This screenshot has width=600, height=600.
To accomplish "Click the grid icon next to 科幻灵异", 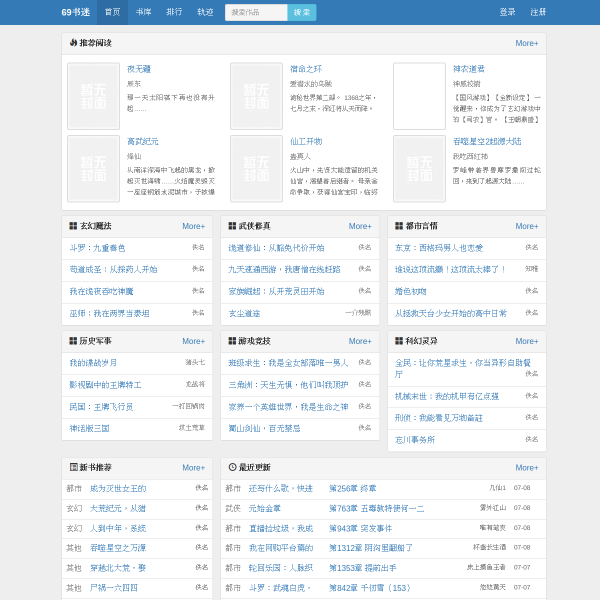I will (399, 341).
